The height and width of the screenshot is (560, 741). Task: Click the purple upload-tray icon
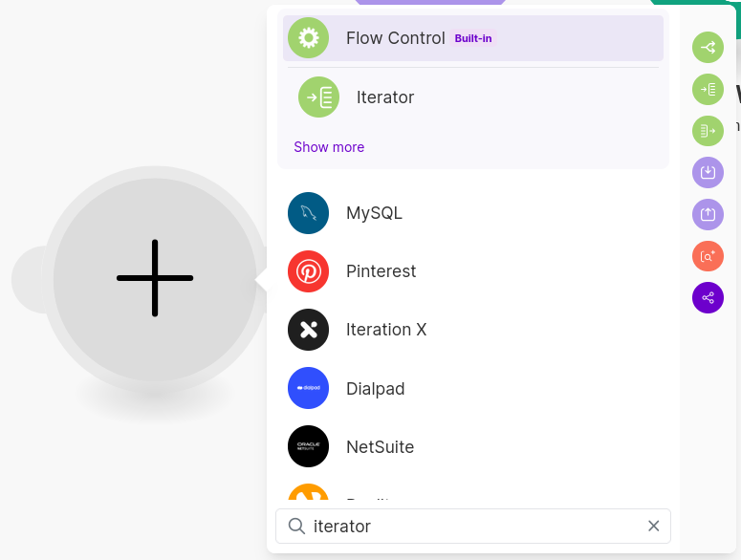click(x=708, y=214)
